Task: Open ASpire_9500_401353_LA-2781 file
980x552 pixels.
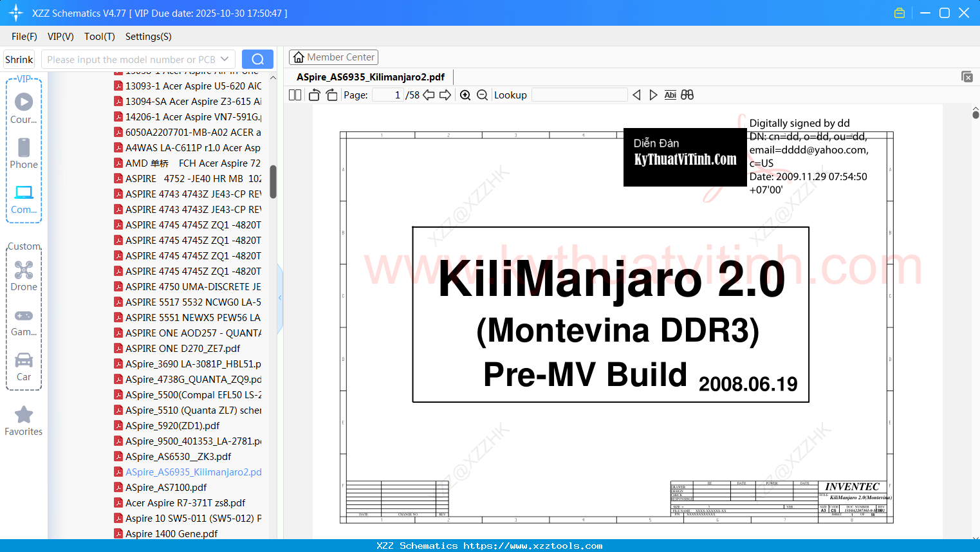Action: coord(188,441)
